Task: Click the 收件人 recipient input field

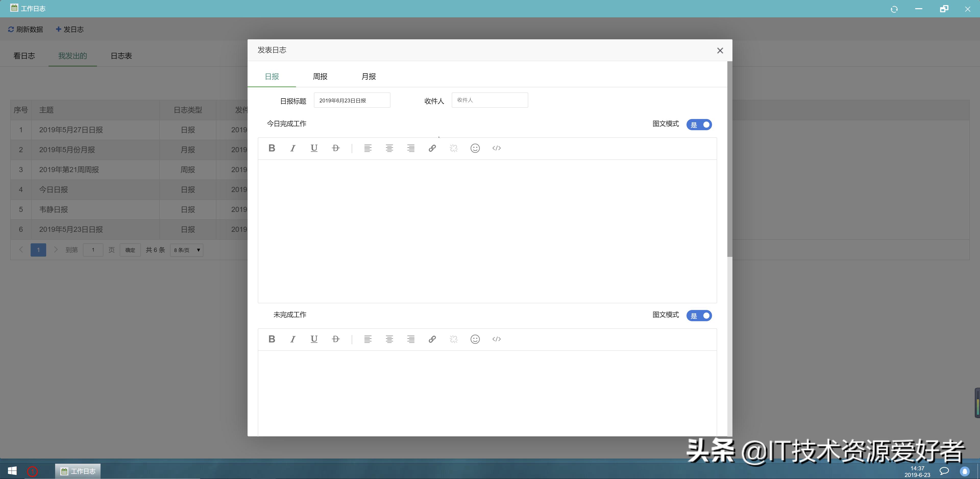Action: [490, 100]
